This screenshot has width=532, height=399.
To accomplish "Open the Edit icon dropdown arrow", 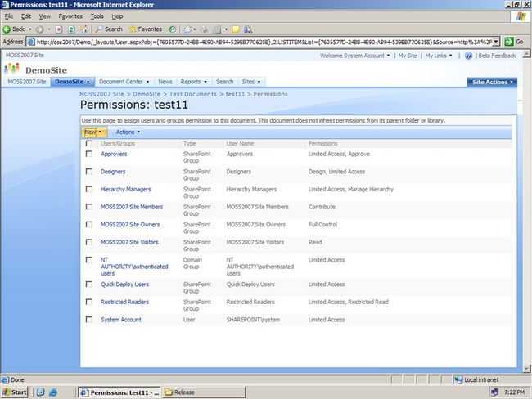I will (226, 29).
